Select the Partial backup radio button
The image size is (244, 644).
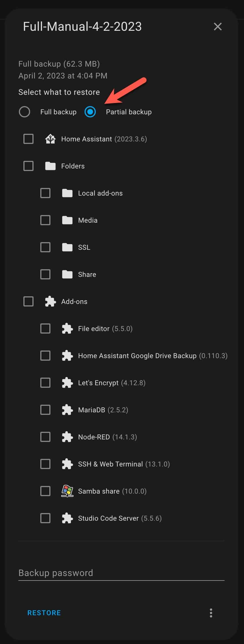pos(90,112)
